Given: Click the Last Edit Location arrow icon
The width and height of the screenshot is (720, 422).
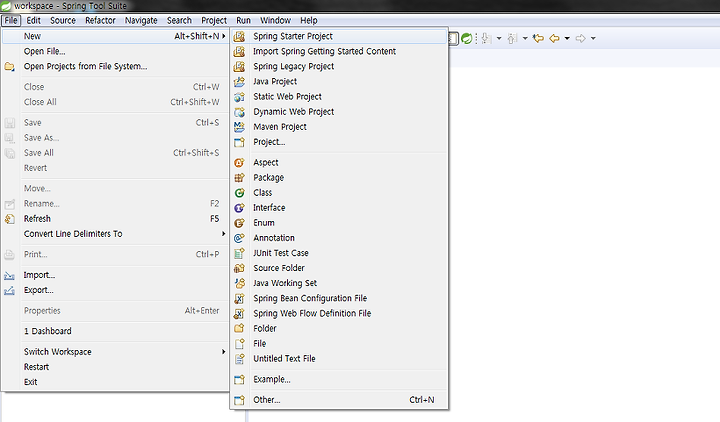Looking at the screenshot, I should [x=538, y=39].
